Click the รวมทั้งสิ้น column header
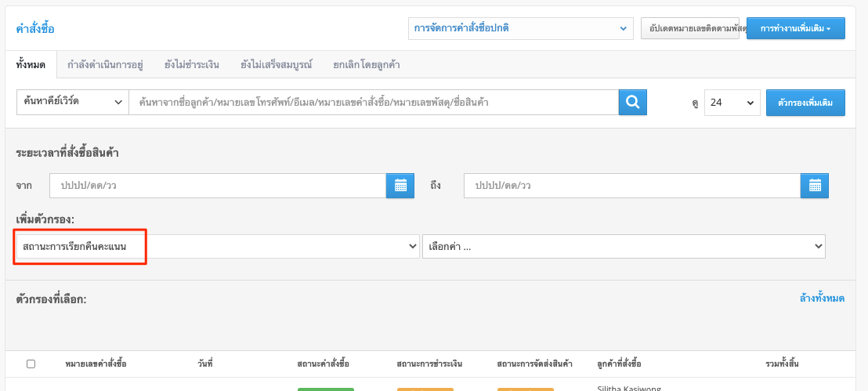 [x=782, y=364]
